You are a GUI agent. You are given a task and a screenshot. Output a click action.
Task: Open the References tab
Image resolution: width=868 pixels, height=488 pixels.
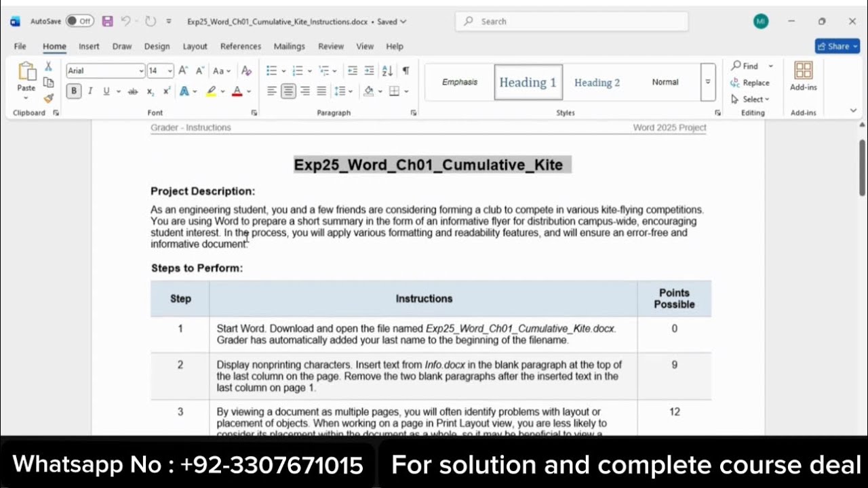[x=241, y=46]
